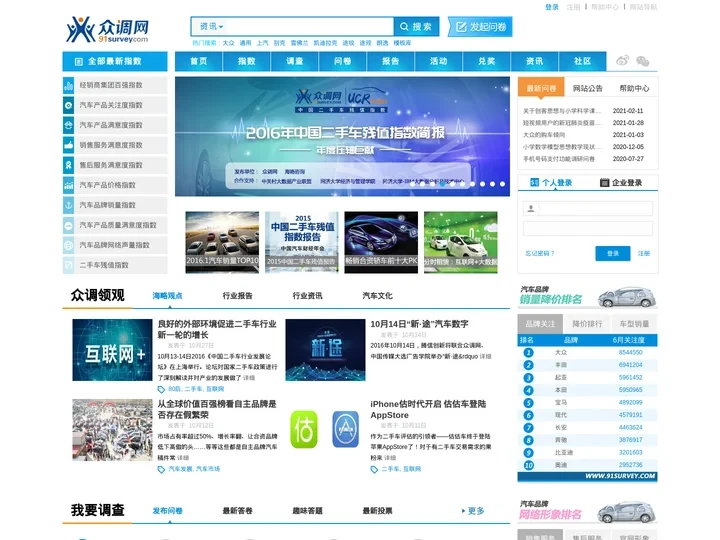Viewport: 720px width, 540px height.
Task: Click the 汽车产品质量满意度指数 sidebar icon
Action: click(x=68, y=225)
